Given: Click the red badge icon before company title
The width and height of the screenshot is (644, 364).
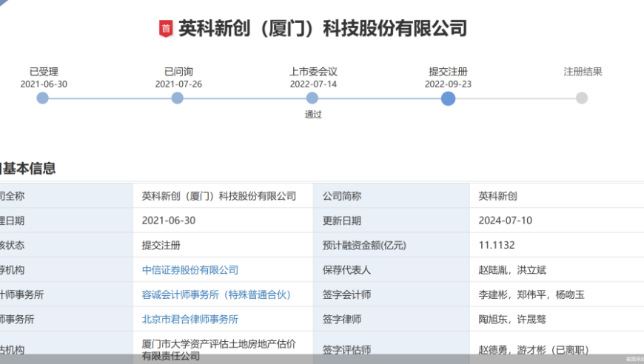Looking at the screenshot, I should click(x=166, y=29).
